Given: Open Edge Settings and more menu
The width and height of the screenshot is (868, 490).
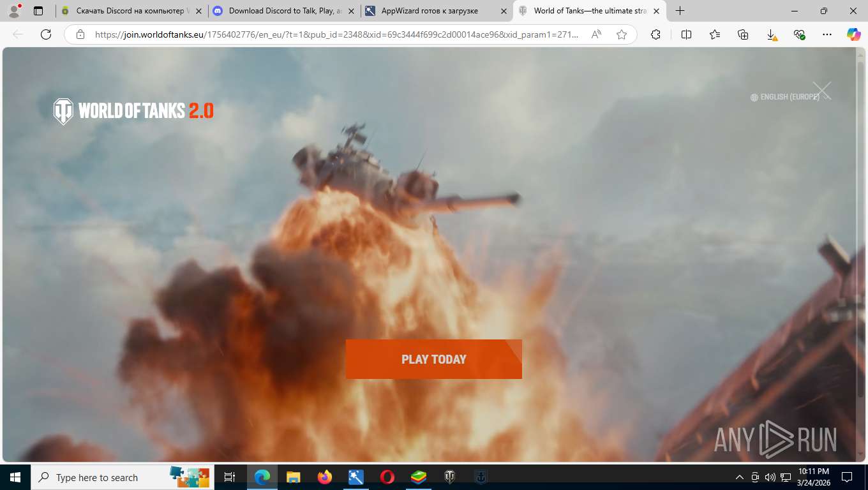Looking at the screenshot, I should 827,34.
